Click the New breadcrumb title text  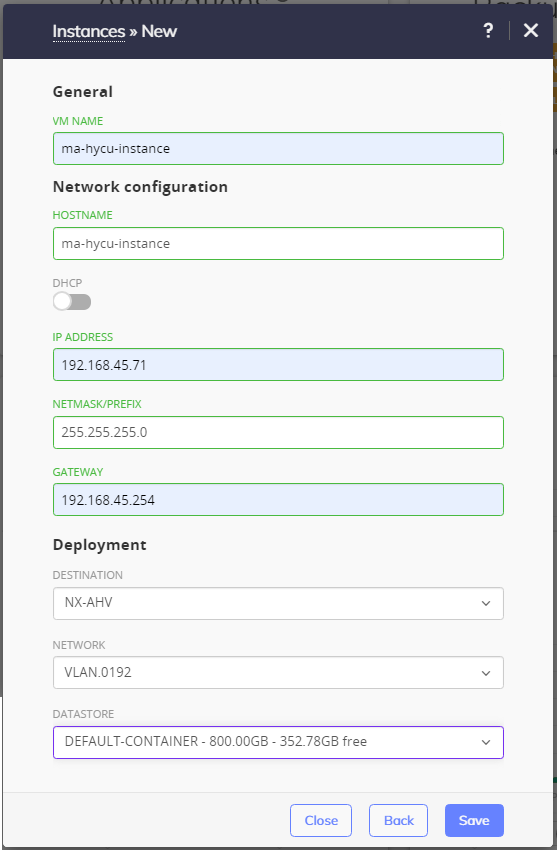click(159, 31)
